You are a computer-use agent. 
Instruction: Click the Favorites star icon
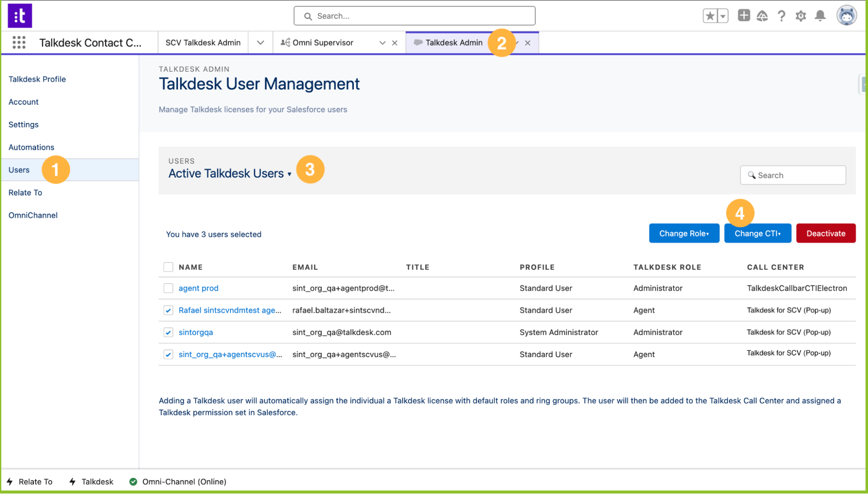(710, 16)
